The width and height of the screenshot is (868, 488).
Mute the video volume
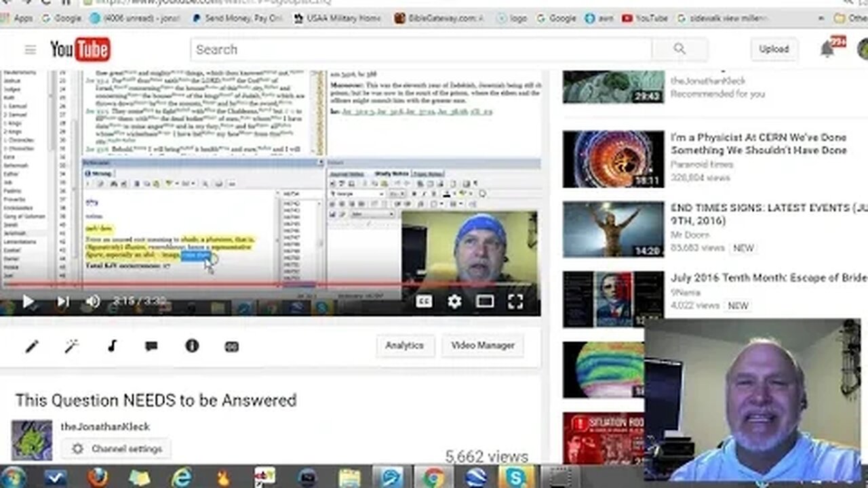93,302
